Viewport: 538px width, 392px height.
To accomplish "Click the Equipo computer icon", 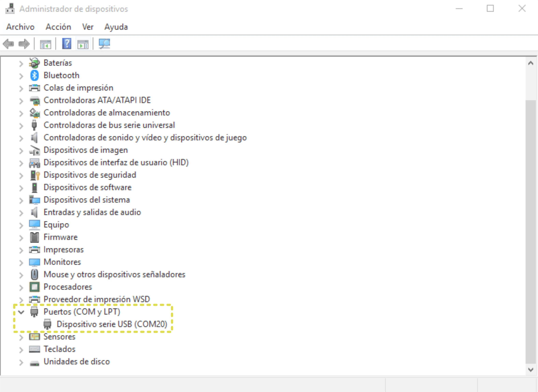I will [34, 225].
